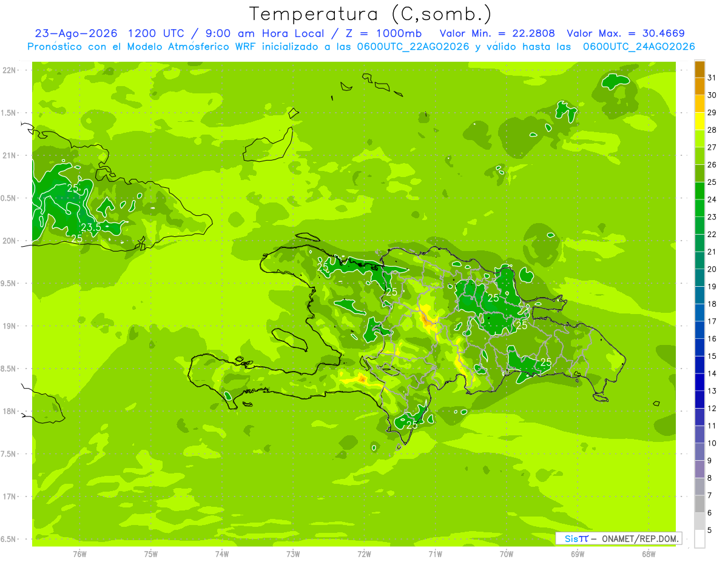Select the date "23-Ago-2026" in the header
This screenshot has height=562, width=728.
77,33
